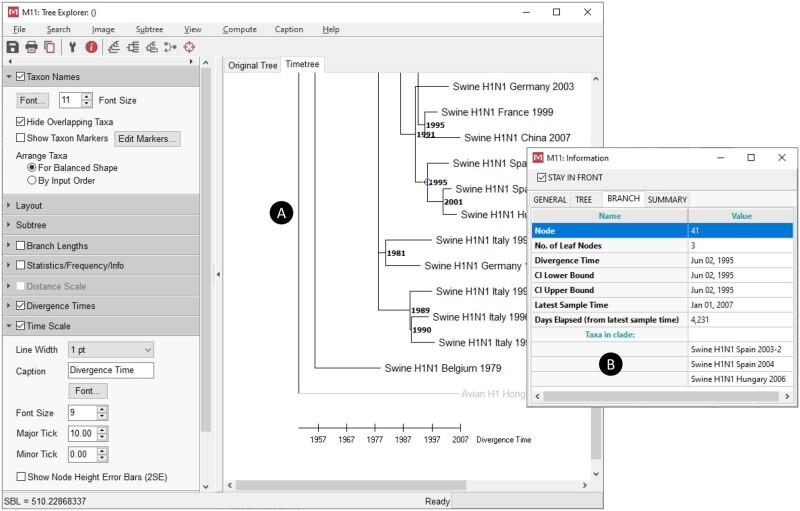The width and height of the screenshot is (800, 511).
Task: Click the M11 logo in Tree Explorer title bar
Action: pyautogui.click(x=12, y=11)
